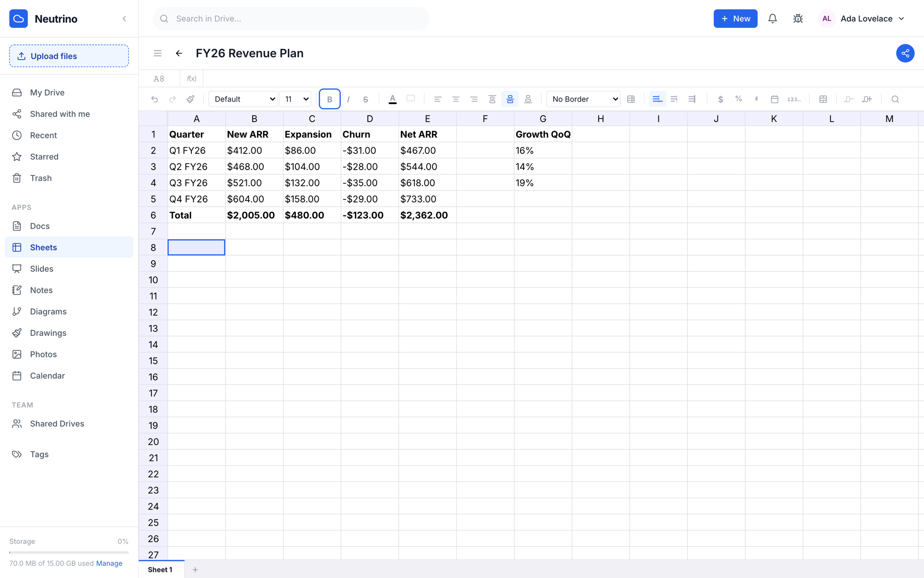Select clip text option
Image resolution: width=924 pixels, height=578 pixels.
pos(692,99)
